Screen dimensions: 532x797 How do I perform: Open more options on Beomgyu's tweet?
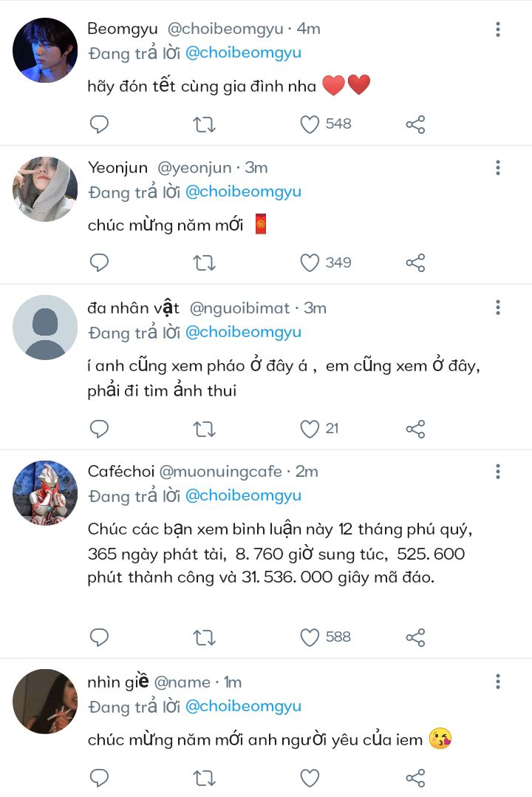[498, 30]
